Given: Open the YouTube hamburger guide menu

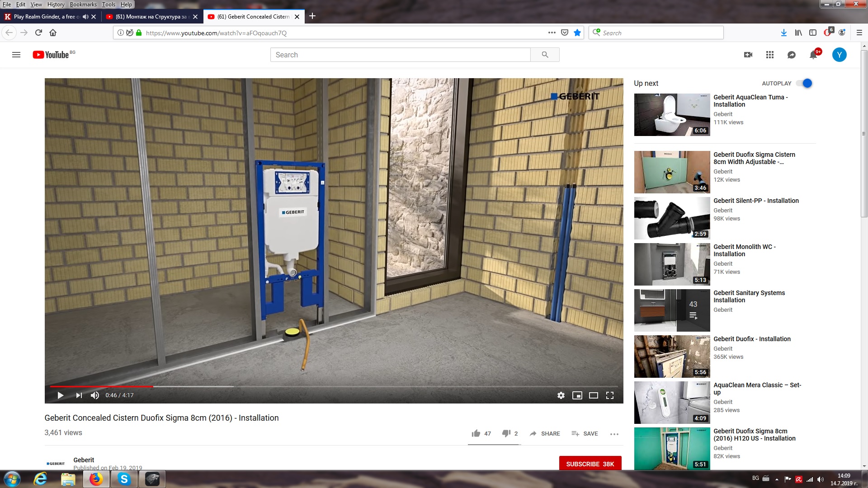Looking at the screenshot, I should (x=16, y=55).
